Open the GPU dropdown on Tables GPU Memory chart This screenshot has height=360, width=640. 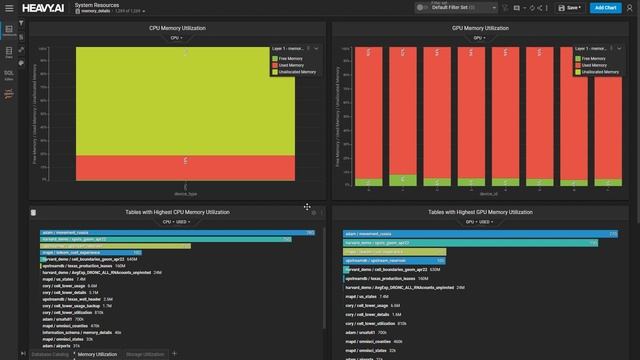[x=471, y=222]
